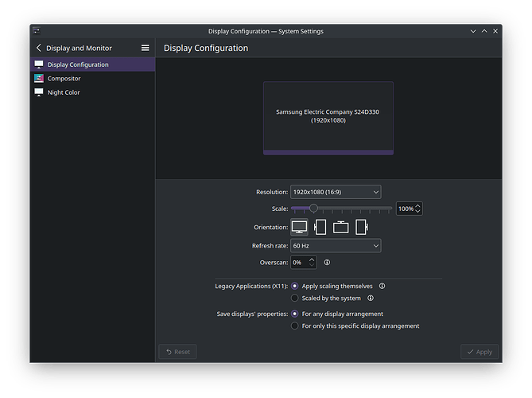Select the Samsung S24D330 monitor preview
The image size is (532, 398).
point(328,117)
